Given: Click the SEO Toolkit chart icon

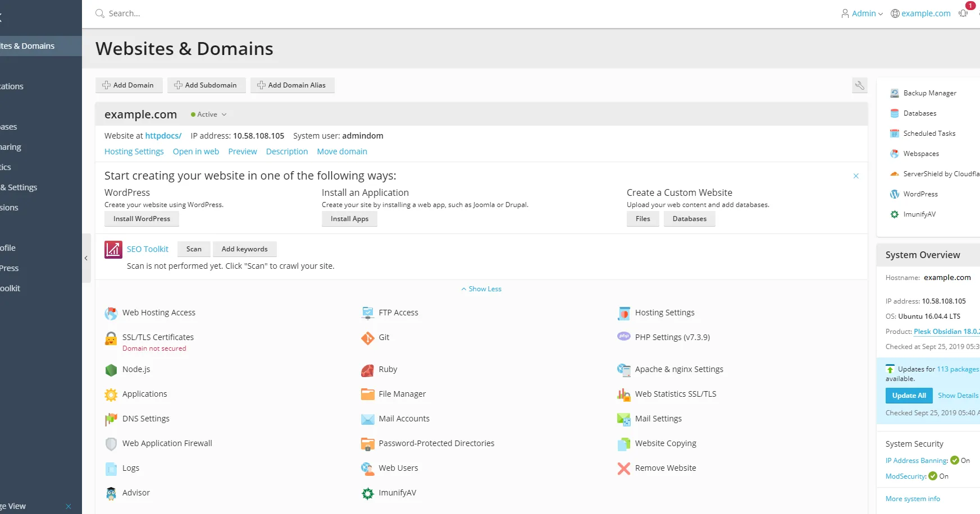Looking at the screenshot, I should coord(113,249).
